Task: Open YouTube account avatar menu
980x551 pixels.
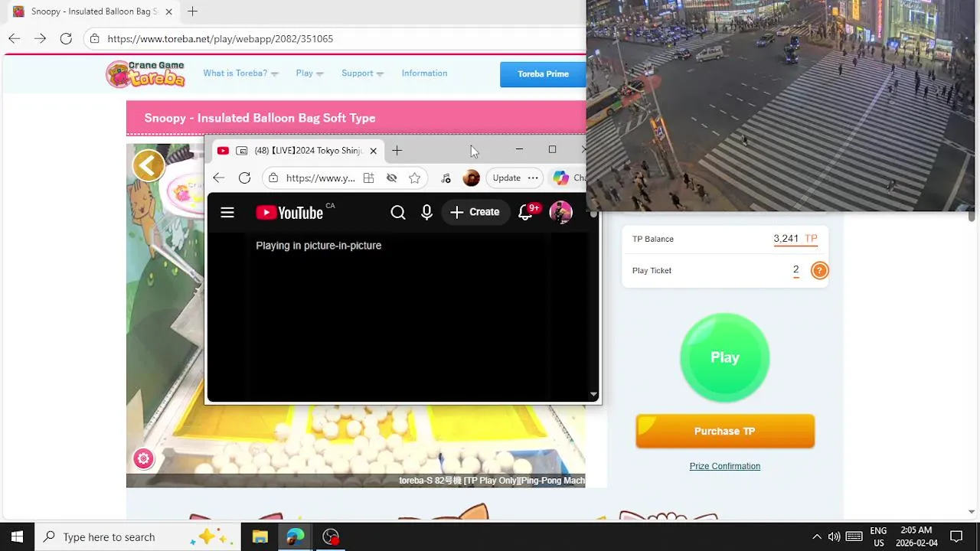Action: tap(561, 212)
